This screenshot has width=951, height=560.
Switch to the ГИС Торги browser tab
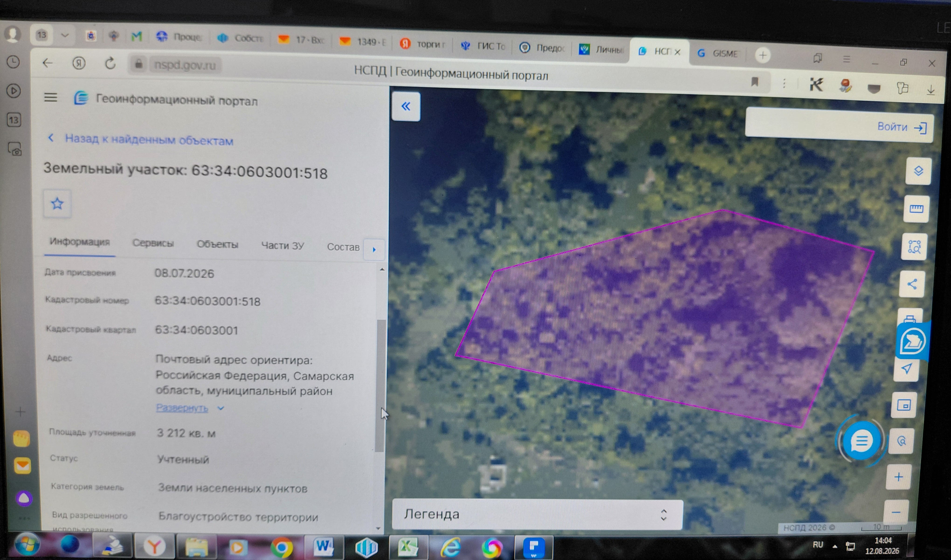pos(483,46)
